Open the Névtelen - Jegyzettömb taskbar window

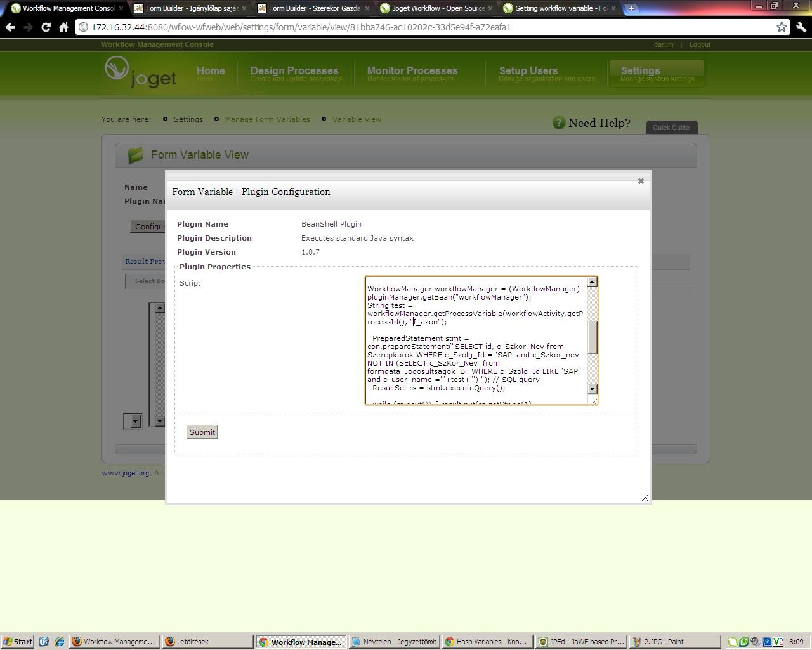click(394, 642)
